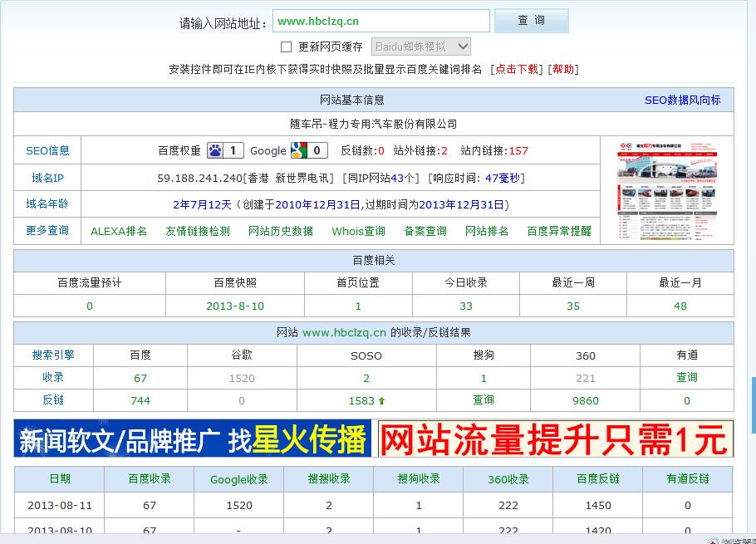Click the 今日收录 value 33
Screen dimensions: 756x544
[466, 306]
